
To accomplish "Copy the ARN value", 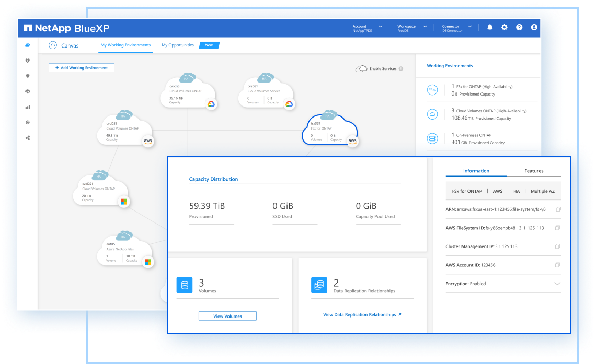I will pos(558,209).
